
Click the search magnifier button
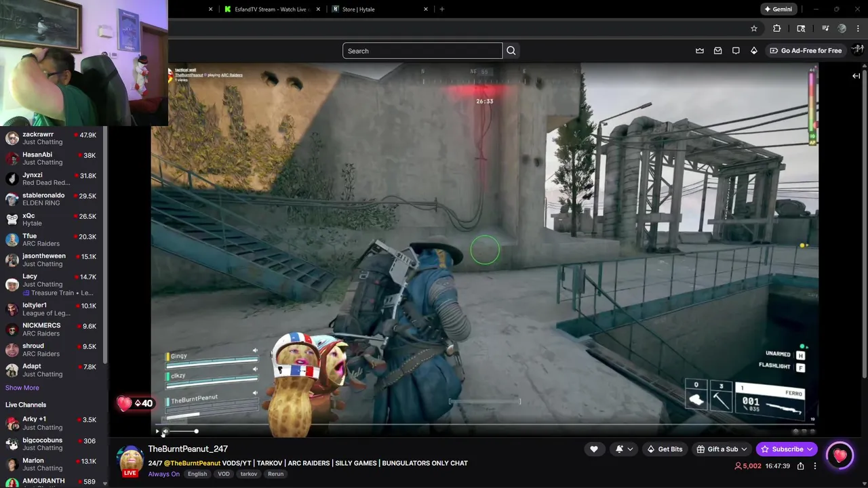[x=511, y=51]
